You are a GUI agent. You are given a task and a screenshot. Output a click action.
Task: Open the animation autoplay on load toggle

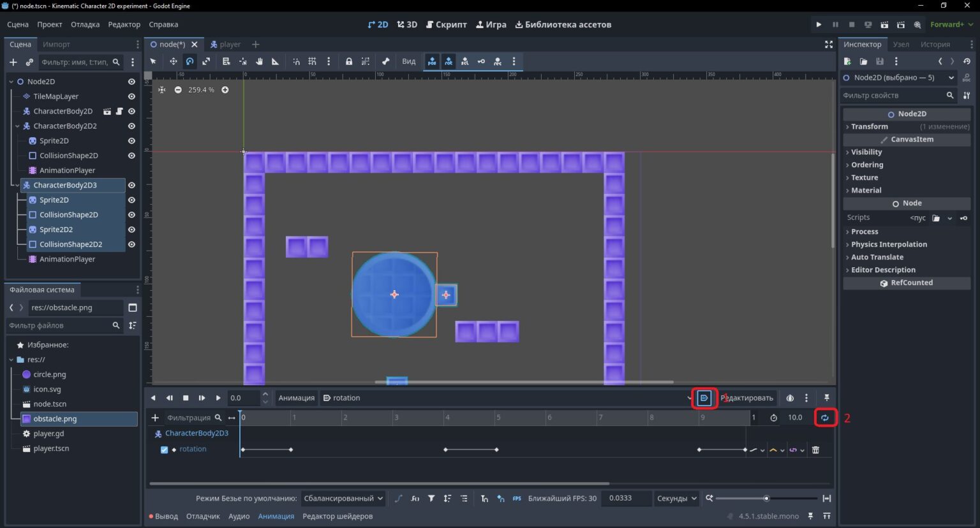coord(704,398)
